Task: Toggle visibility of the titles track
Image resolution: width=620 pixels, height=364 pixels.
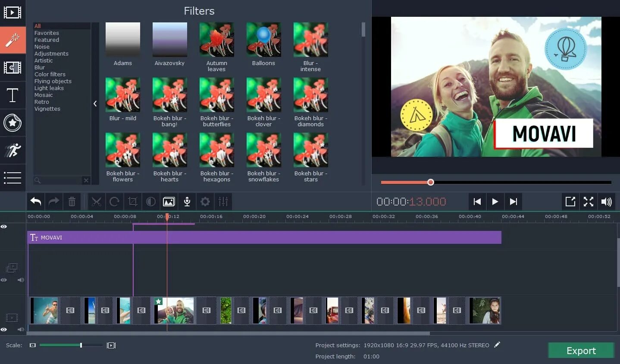Action: (4, 227)
